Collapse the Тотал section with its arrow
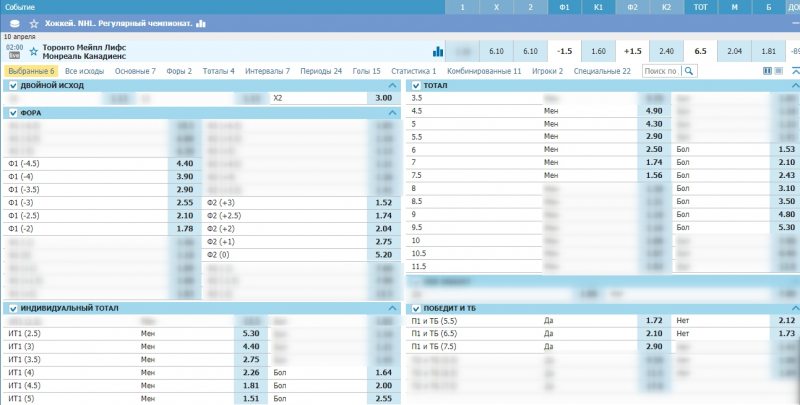This screenshot has height=405, width=800. (x=790, y=86)
